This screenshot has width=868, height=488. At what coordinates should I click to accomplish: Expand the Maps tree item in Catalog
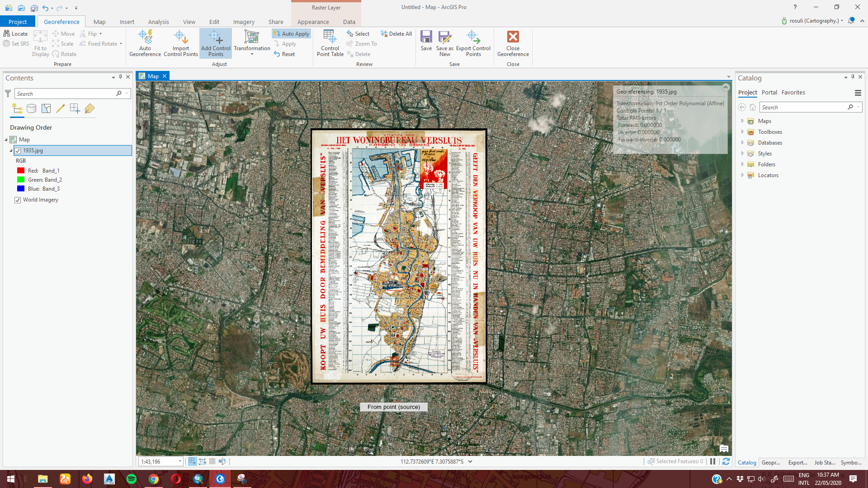(743, 120)
